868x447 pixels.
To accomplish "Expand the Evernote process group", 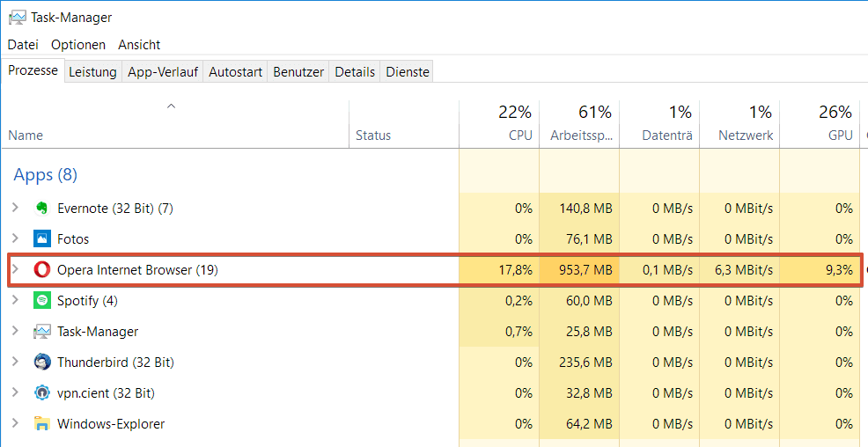I will [x=16, y=208].
